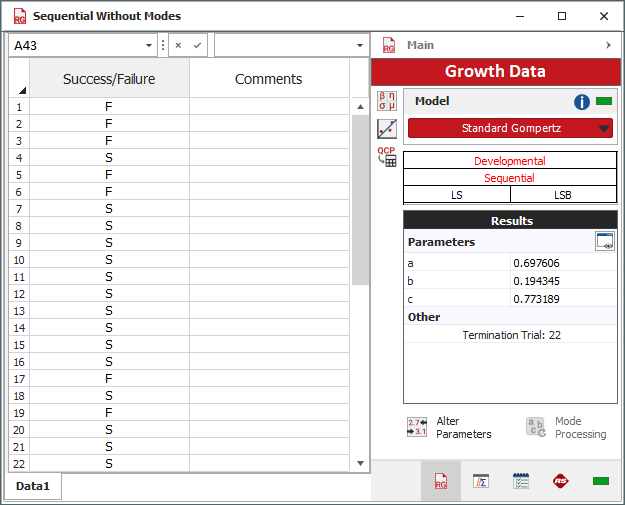625x505 pixels.
Task: Open detailed results window icon beside Parameters
Action: coord(604,241)
